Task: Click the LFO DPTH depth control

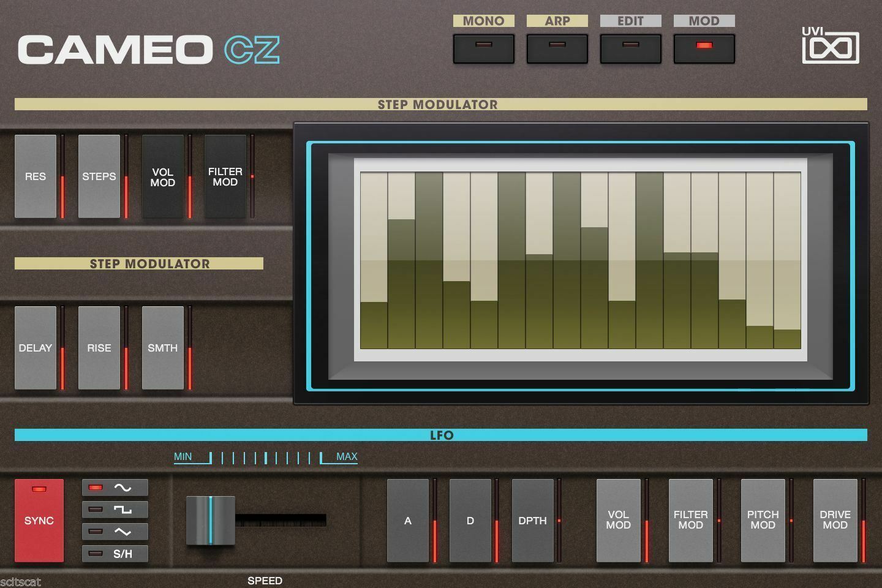Action: point(533,521)
